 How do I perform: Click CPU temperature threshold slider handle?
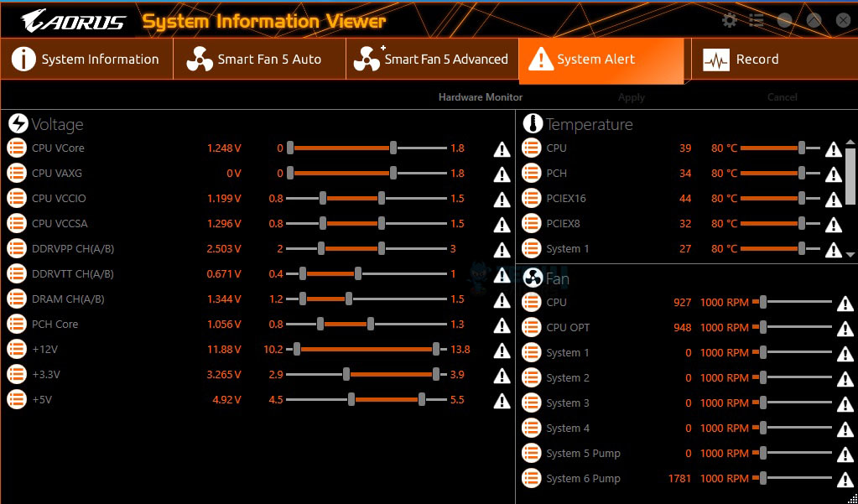[x=802, y=148]
